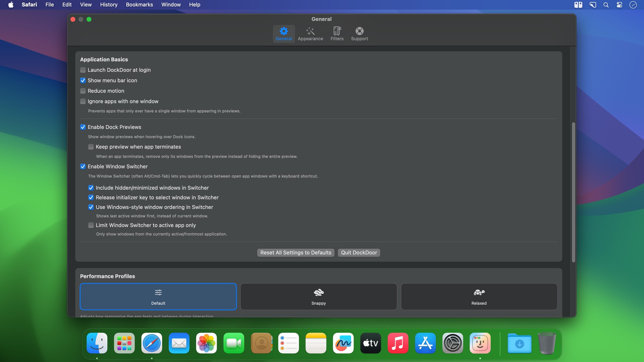
Task: Click the DockDoor menu bar icon
Action: pos(578,5)
